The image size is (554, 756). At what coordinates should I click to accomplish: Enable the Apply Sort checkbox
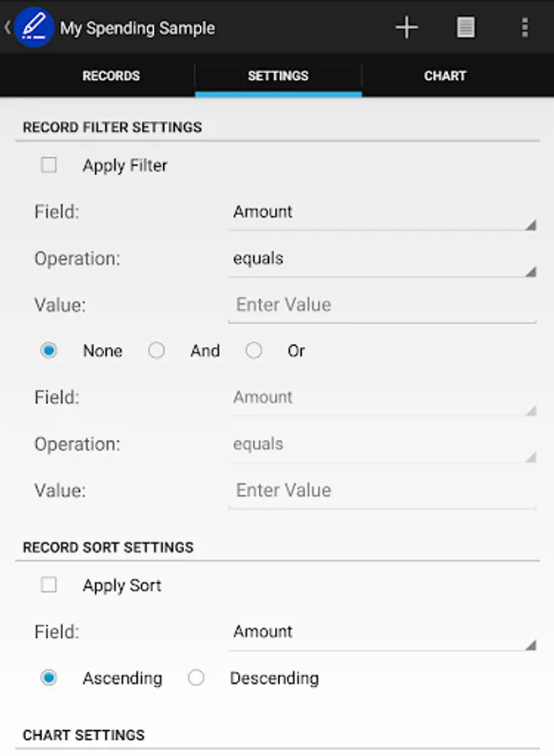tap(49, 585)
